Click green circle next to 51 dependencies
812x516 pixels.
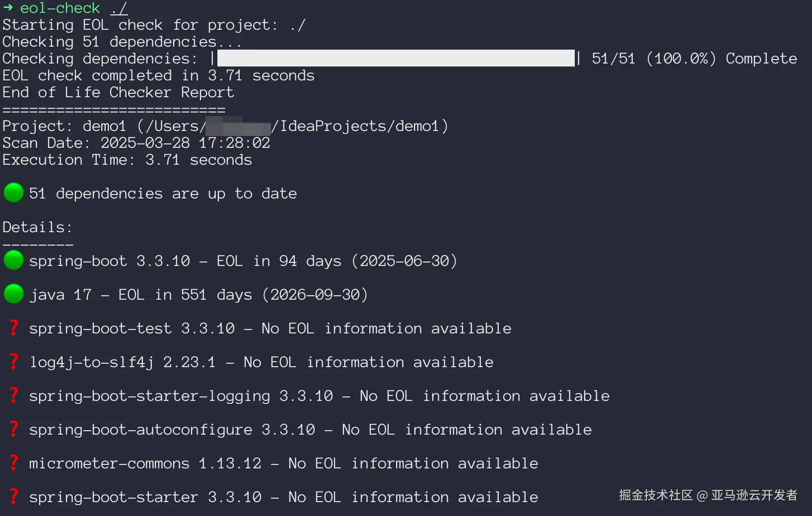[x=13, y=193]
